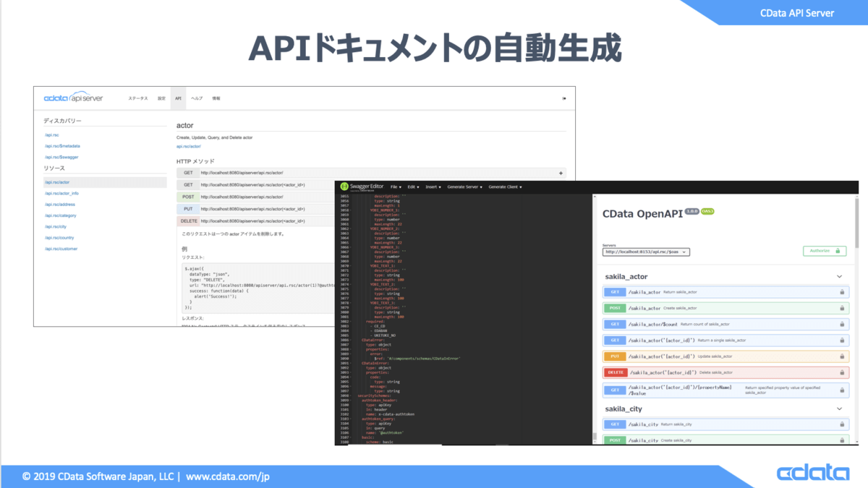Expand DELETE sakila_actor operation

(726, 372)
